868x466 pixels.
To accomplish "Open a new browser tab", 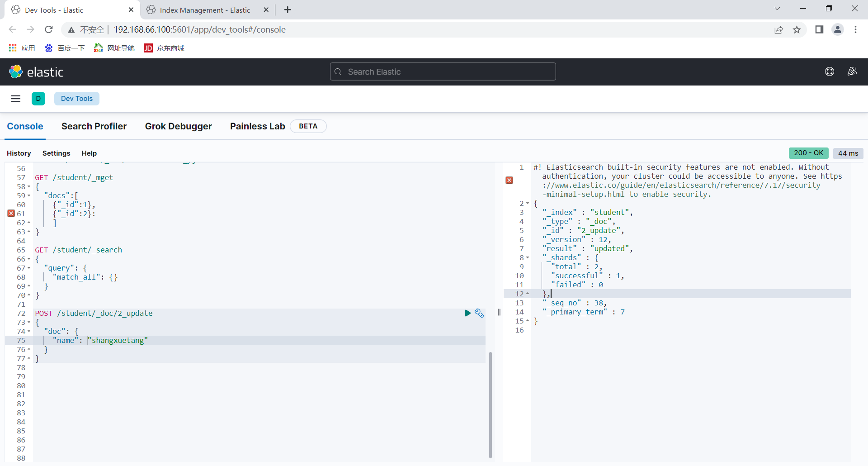I will coord(288,10).
